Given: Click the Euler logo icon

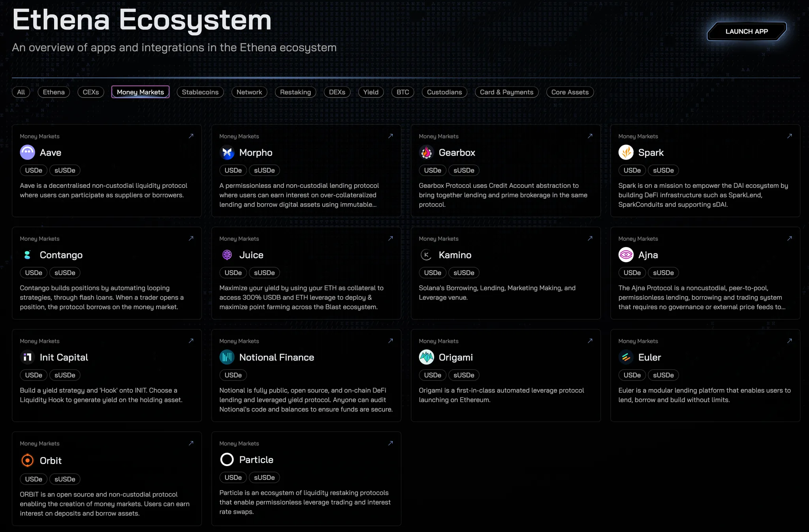Looking at the screenshot, I should tap(626, 357).
